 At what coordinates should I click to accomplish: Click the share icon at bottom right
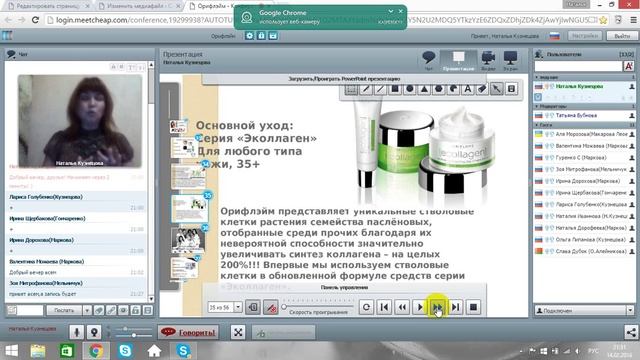coord(631,332)
